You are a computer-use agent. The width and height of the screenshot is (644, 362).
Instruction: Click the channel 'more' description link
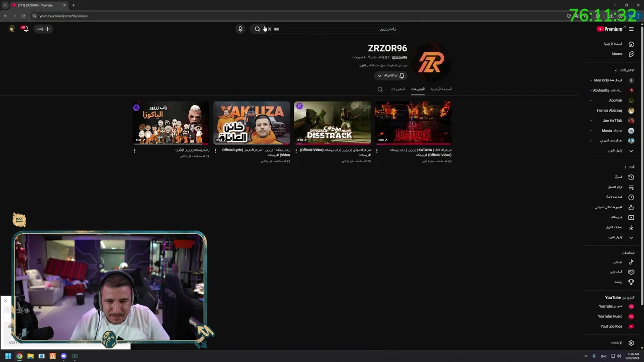click(362, 65)
